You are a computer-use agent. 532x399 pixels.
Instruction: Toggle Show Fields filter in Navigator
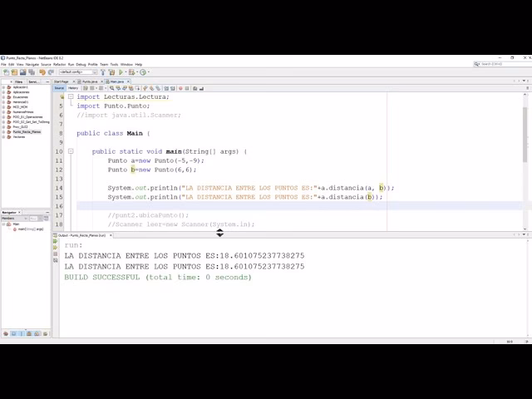coord(13,334)
